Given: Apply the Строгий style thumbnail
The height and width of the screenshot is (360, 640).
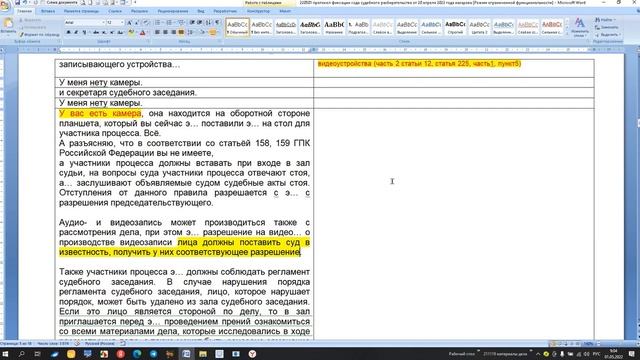Looking at the screenshot, I should pos(455,27).
